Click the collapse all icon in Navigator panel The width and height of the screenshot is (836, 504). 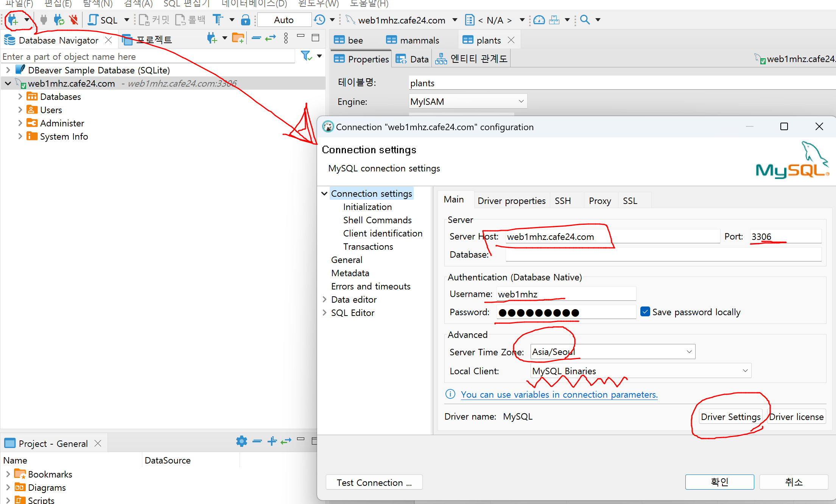(256, 38)
